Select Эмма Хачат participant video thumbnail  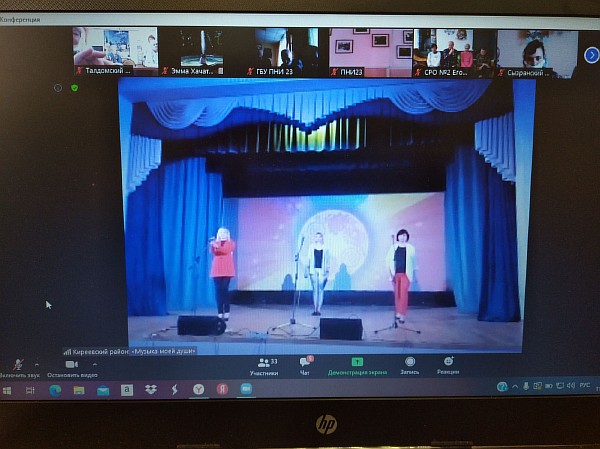point(201,52)
